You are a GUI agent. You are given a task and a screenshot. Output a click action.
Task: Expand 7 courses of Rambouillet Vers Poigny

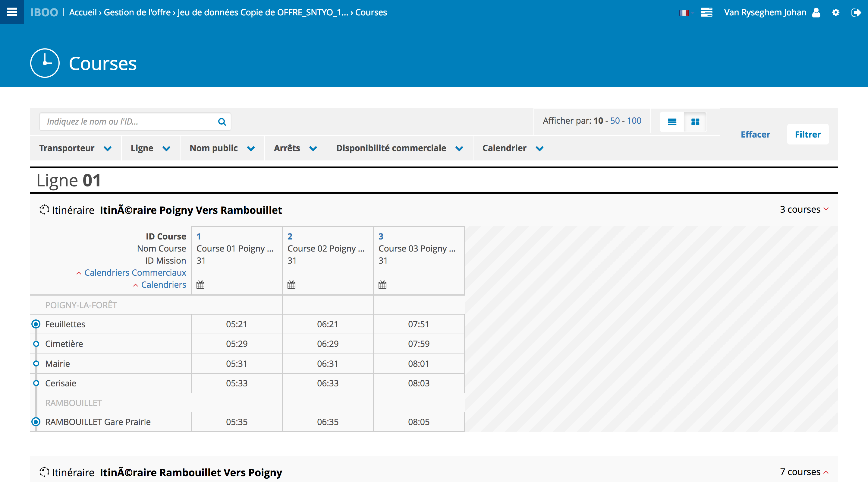point(804,472)
